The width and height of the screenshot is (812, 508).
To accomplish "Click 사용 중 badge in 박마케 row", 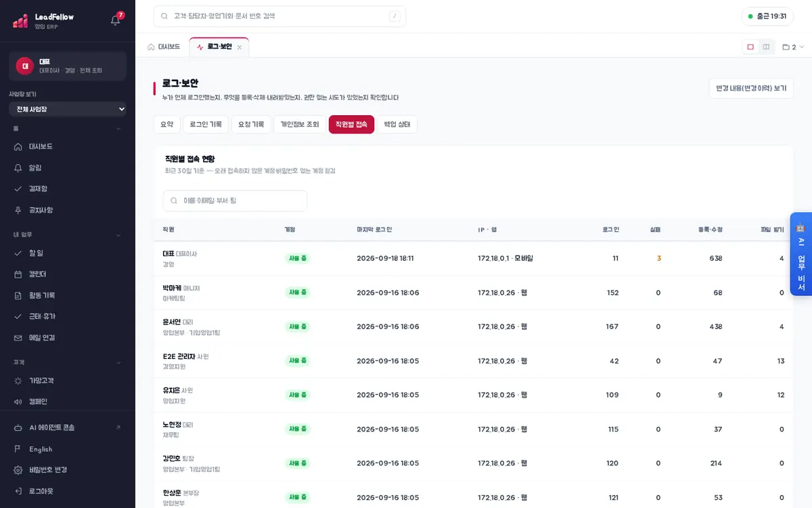I will [297, 292].
